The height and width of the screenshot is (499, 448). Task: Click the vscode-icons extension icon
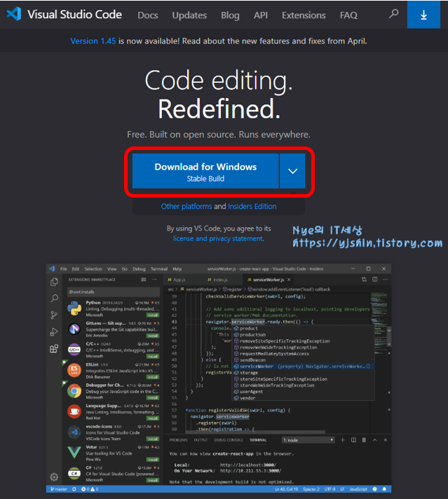click(x=74, y=432)
